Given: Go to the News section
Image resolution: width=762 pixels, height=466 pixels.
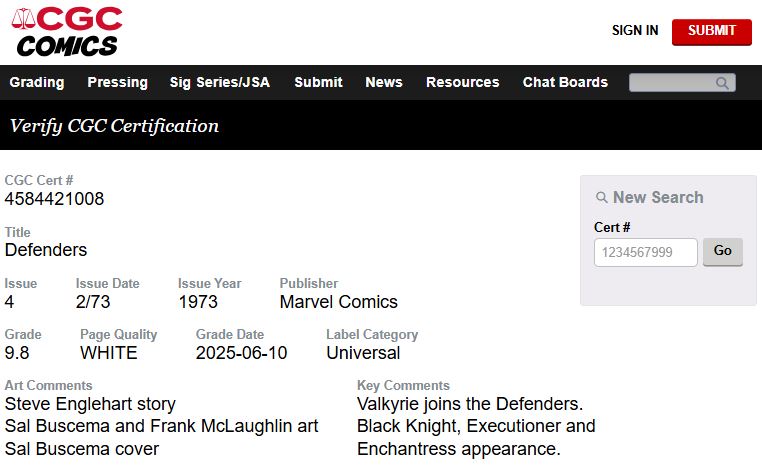Looking at the screenshot, I should click(x=384, y=82).
